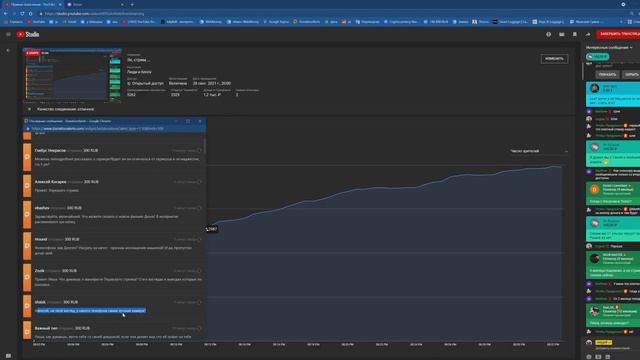The image size is (640, 360).
Task: Open the YouTube bookmark in bookmarks bar
Action: (36, 22)
